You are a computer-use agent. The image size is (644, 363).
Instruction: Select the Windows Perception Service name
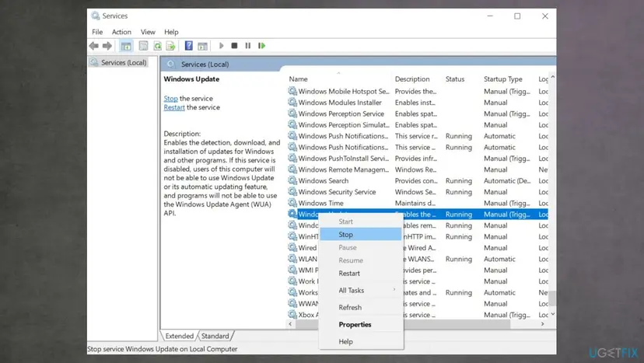[x=341, y=113]
